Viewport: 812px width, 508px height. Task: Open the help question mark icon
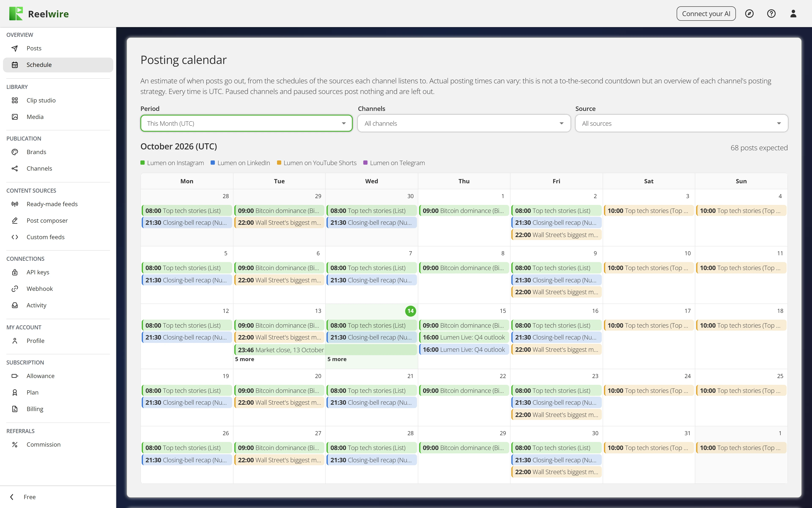pyautogui.click(x=771, y=14)
